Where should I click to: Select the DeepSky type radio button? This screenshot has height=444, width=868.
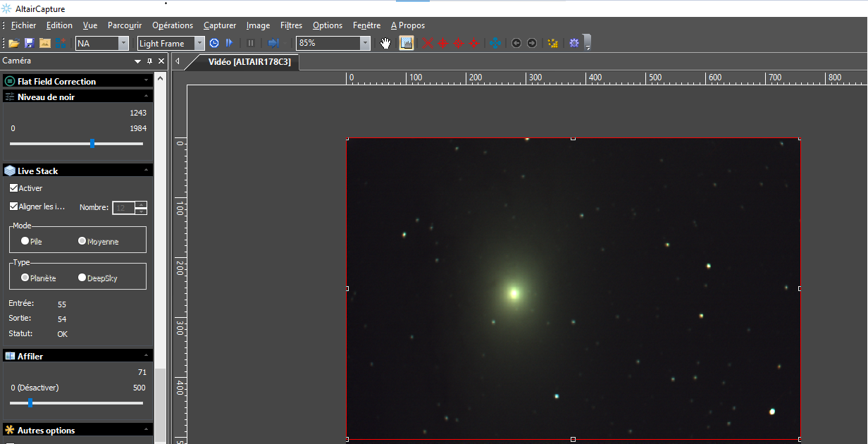tap(82, 278)
